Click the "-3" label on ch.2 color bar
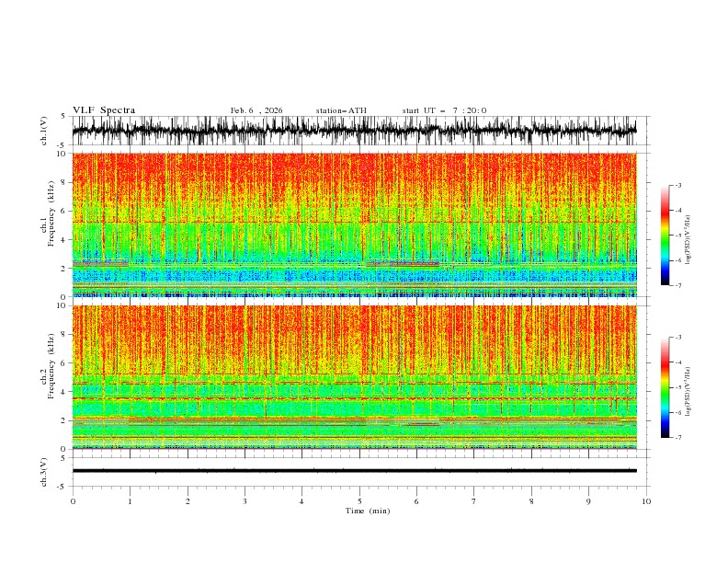Screen dimensions: 728x563 [x=678, y=338]
